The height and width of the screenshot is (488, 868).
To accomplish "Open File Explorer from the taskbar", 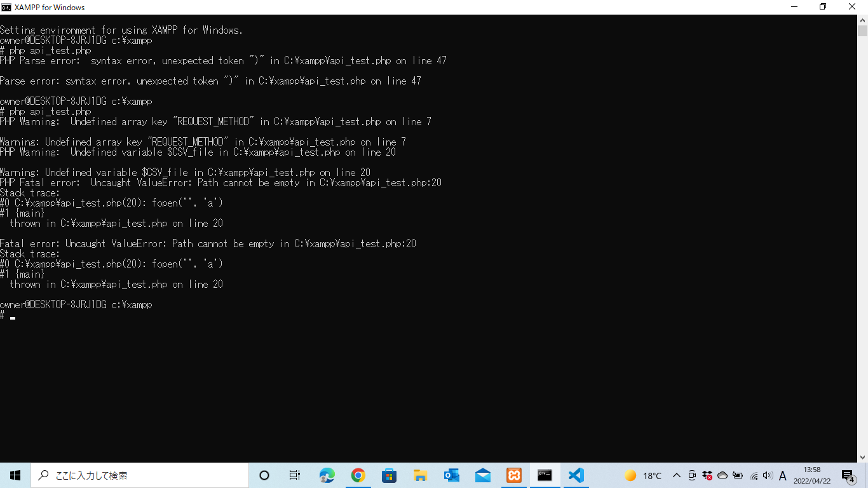I will [420, 475].
